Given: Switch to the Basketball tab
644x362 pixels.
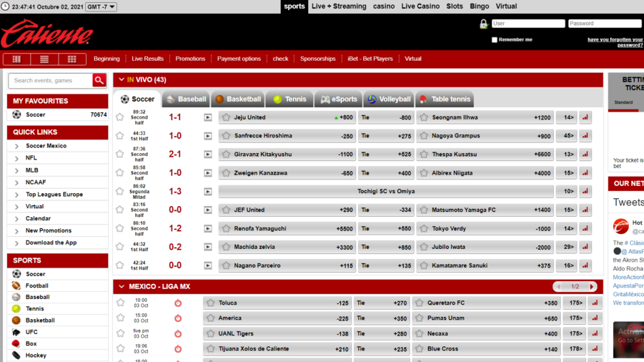Looking at the screenshot, I should pos(238,99).
